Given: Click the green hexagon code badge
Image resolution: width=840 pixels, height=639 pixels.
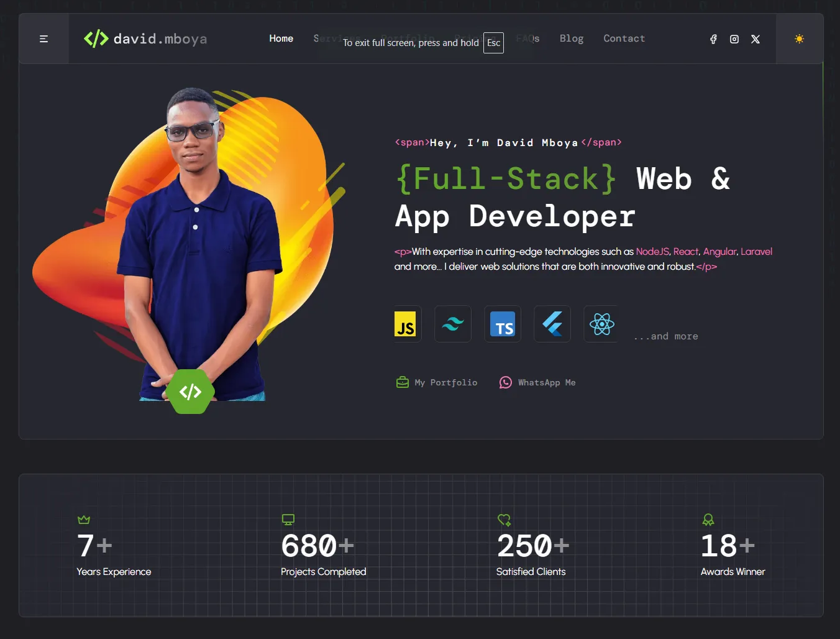Looking at the screenshot, I should coord(190,392).
